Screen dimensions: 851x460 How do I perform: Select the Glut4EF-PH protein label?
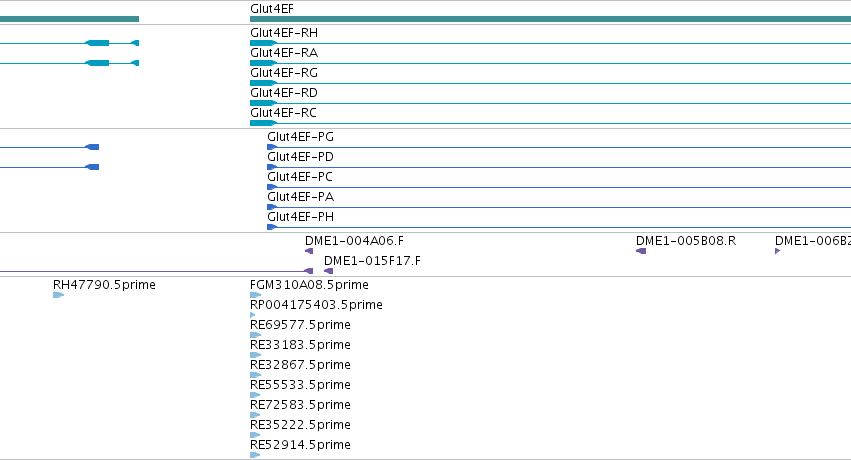click(x=300, y=217)
